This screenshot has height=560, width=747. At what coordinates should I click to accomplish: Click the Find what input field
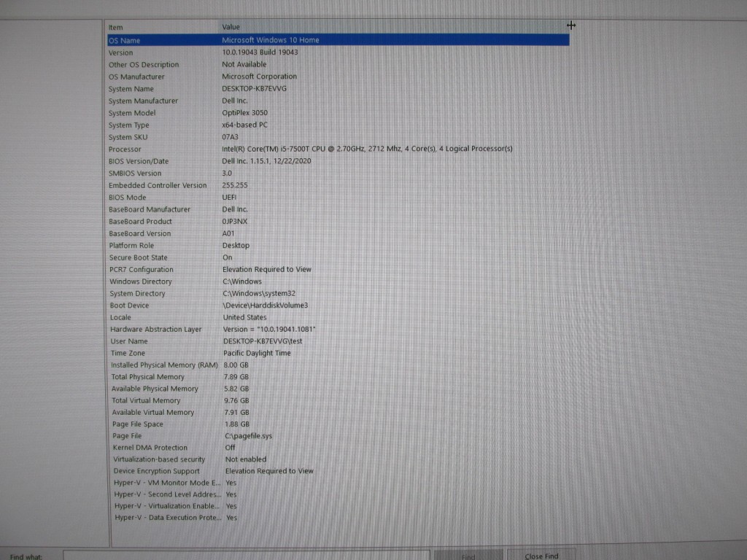[247, 555]
